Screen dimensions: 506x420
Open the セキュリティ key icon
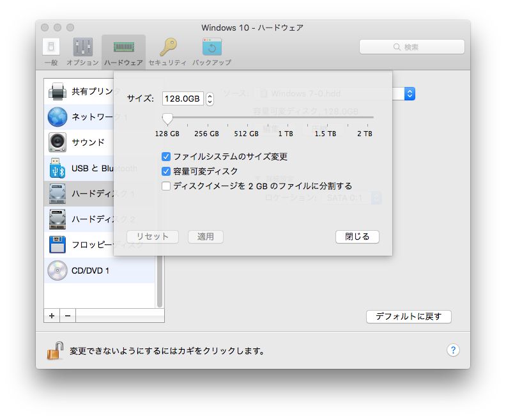click(x=168, y=47)
